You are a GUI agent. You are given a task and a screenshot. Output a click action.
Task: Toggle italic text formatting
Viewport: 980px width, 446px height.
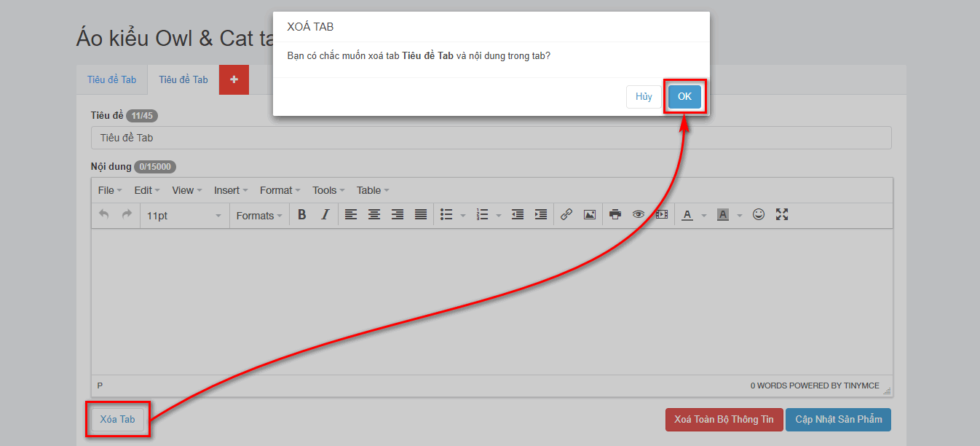325,215
